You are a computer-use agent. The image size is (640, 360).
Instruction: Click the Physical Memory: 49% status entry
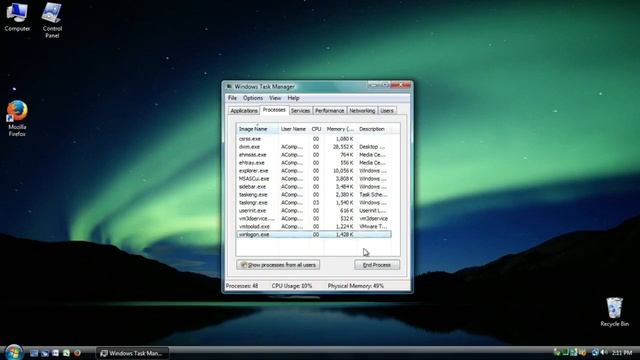(356, 286)
